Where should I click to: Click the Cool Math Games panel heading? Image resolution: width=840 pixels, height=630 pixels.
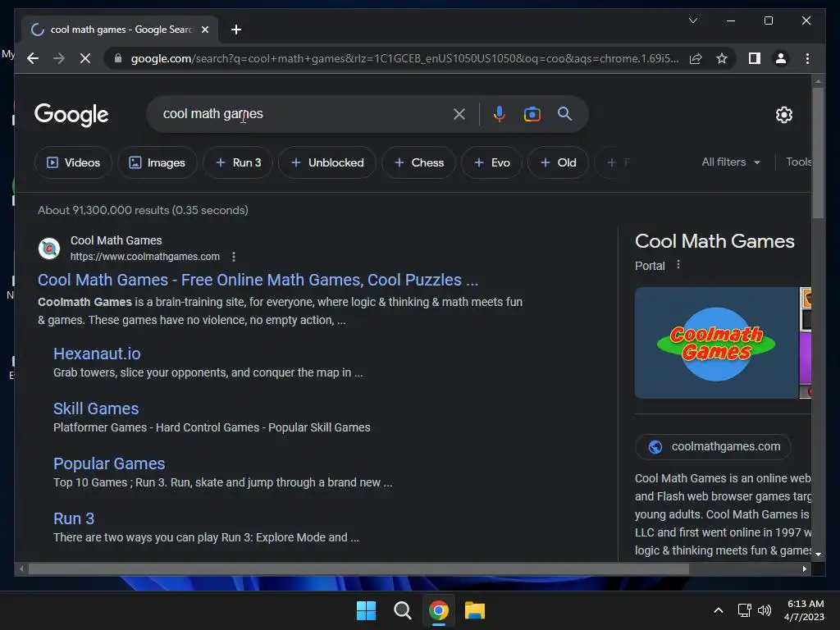[x=714, y=241]
